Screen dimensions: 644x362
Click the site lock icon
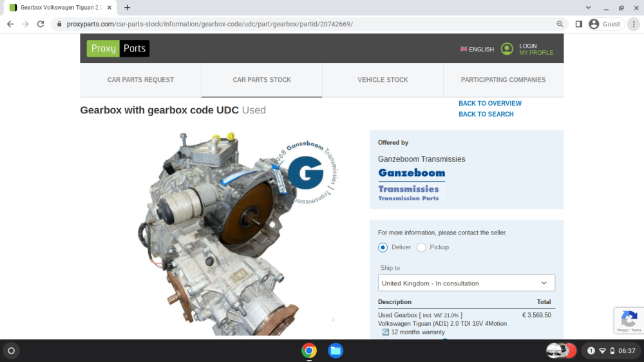click(59, 24)
